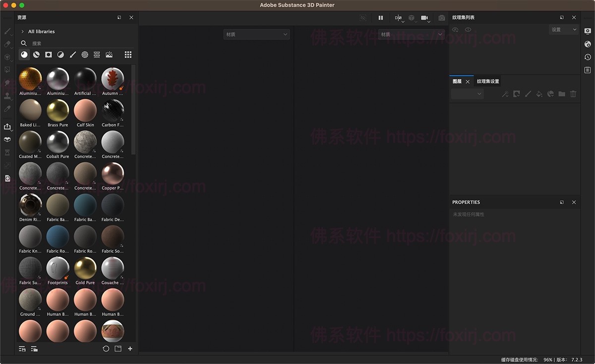Viewport: 595px width, 364px height.
Task: Open the camera settings icon in viewport toolbar
Action: click(424, 18)
